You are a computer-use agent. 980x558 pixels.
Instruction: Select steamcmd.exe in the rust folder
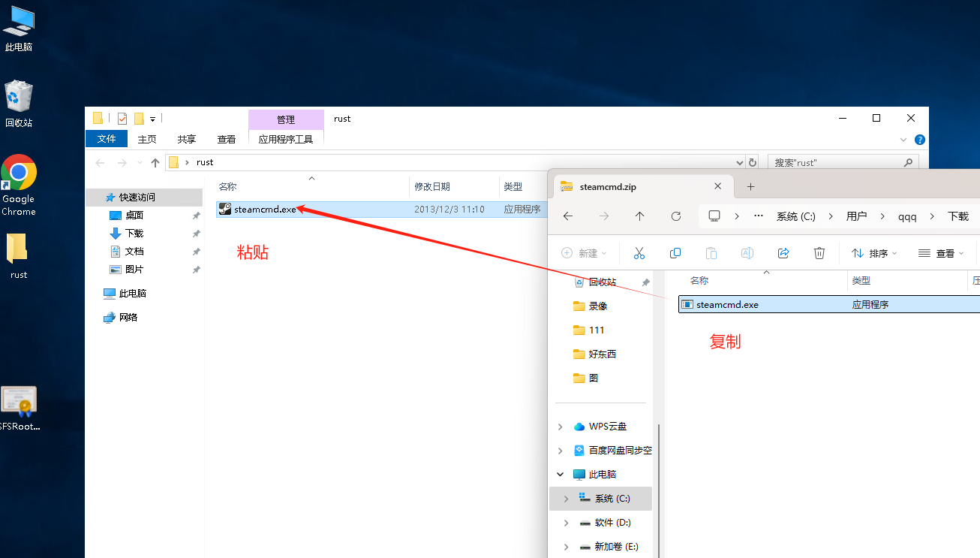click(383, 210)
